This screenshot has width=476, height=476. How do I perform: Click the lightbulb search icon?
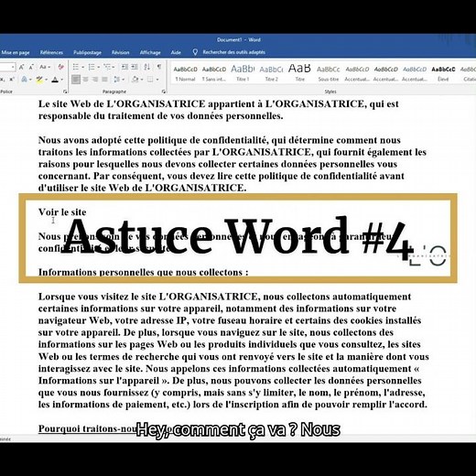coord(195,52)
